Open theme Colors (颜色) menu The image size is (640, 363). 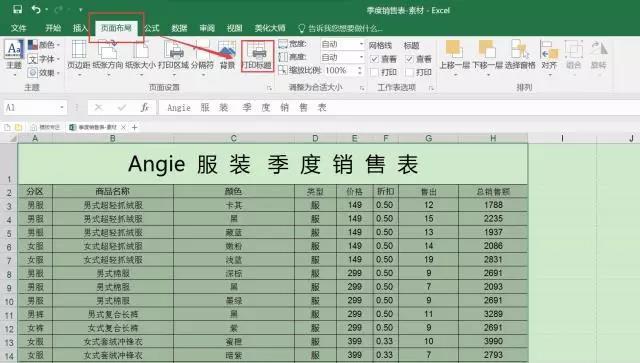(x=44, y=45)
